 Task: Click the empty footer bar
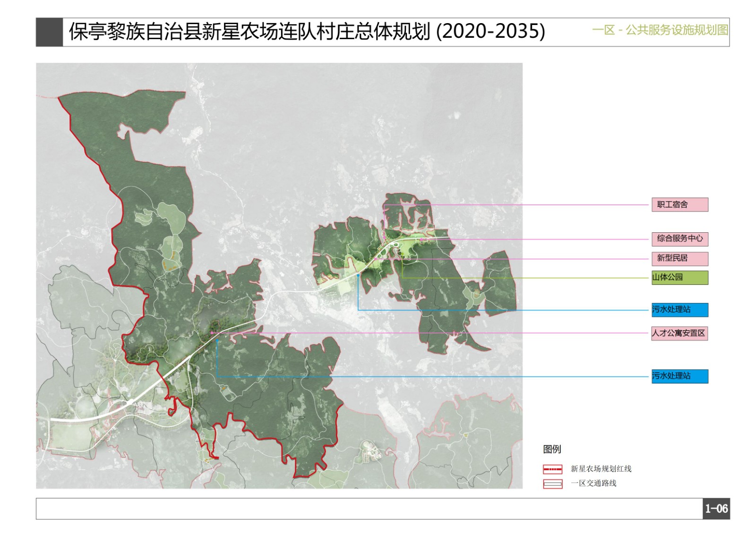(x=369, y=509)
